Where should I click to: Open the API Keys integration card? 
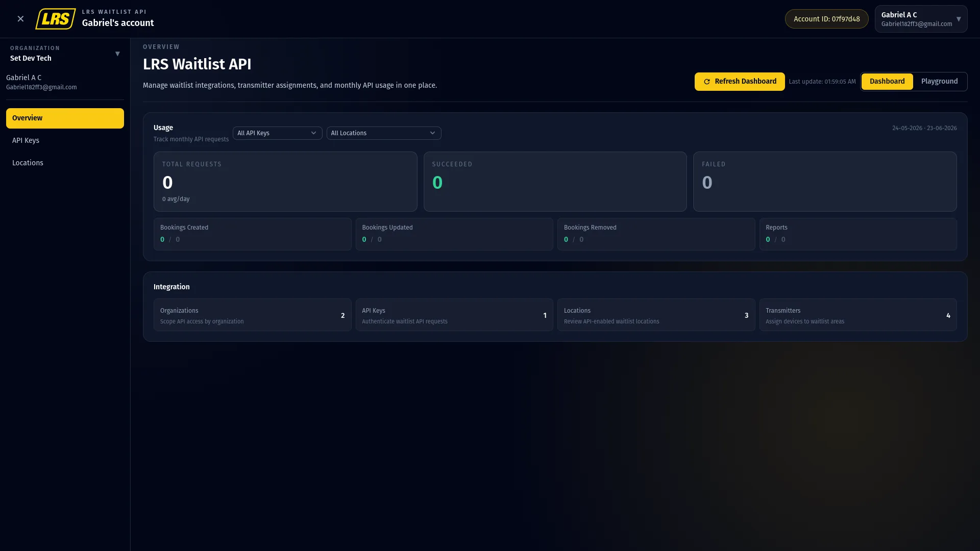tap(454, 315)
